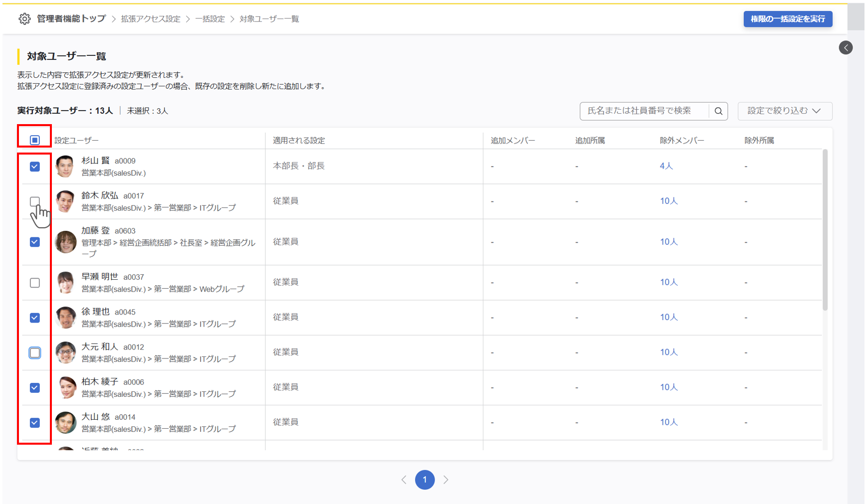866x504 pixels.
Task: Click the name 柏木 綾子 a0006
Action: (113, 381)
